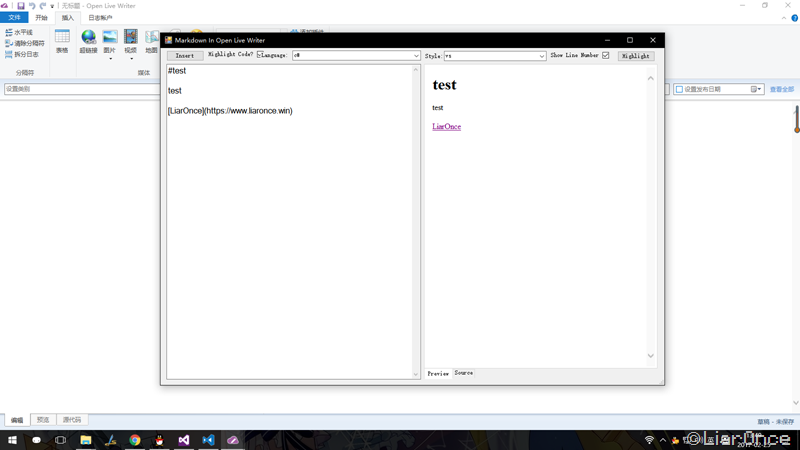Viewport: 800px width, 450px height.
Task: Open File Explorer from the taskbar
Action: (x=86, y=440)
